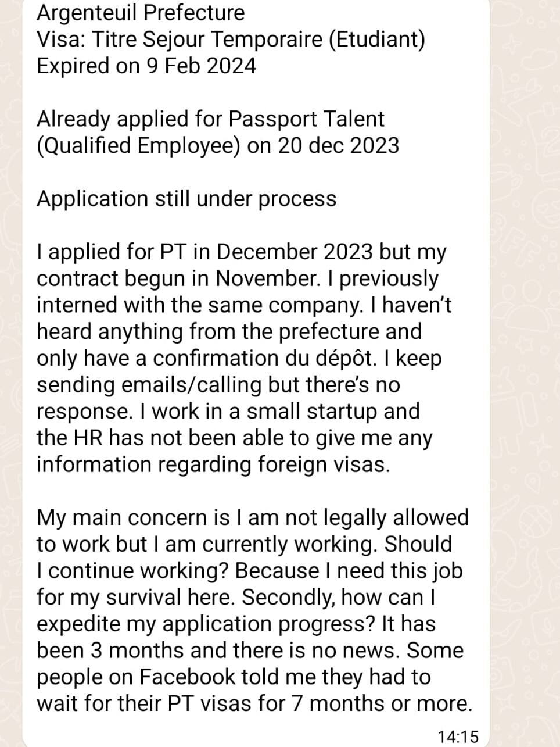Click the 'Argenteuil Prefecture' first line
The image size is (560, 747).
coord(141,12)
